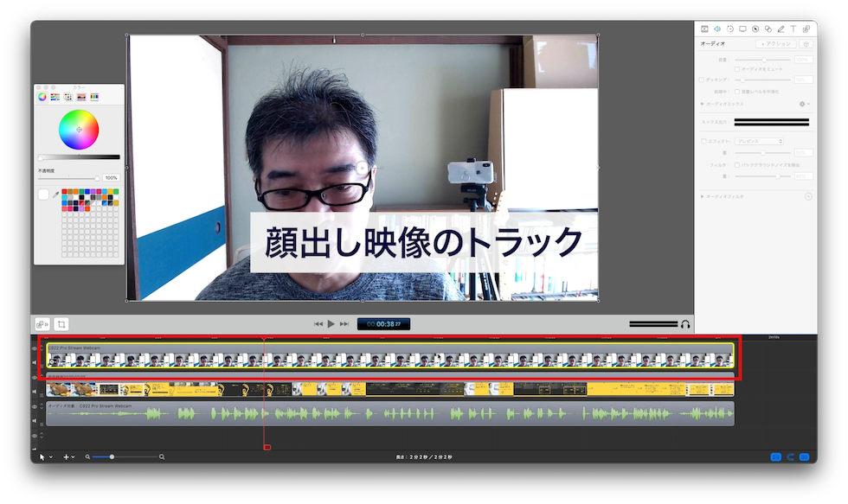
Task: Enable the オーディオをミュート checkbox
Action: (x=736, y=68)
